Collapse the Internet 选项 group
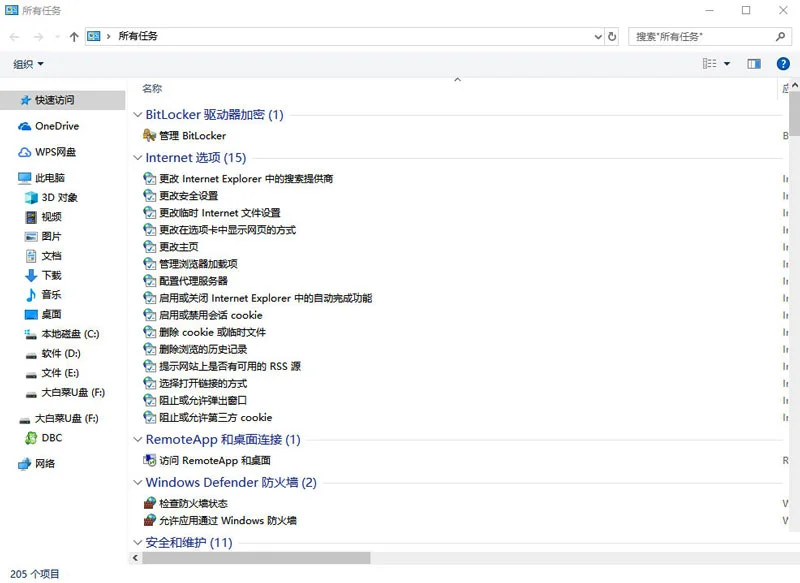Viewport: 800px width, 583px height. (137, 158)
